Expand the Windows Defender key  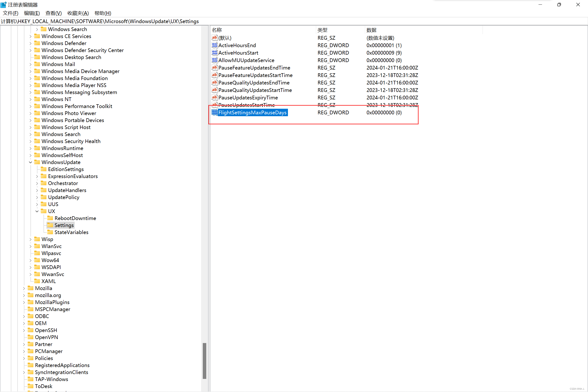pos(31,43)
